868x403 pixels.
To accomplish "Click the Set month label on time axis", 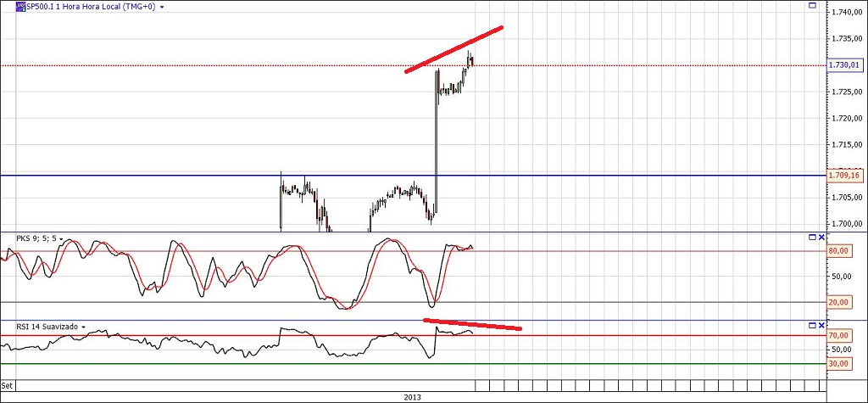I will click(7, 384).
